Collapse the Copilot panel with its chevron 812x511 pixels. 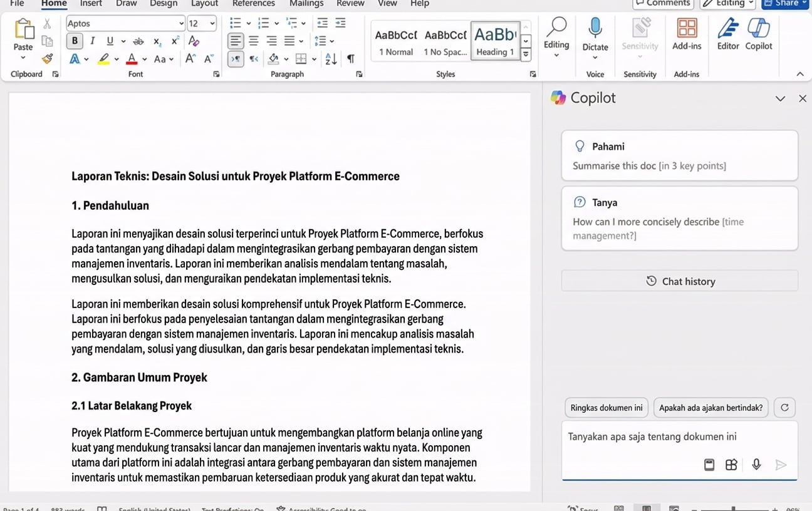pos(780,98)
